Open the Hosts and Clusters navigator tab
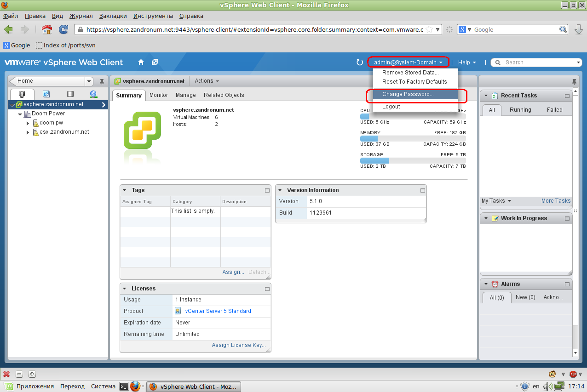Screen dimensions: 587x392 [22, 94]
